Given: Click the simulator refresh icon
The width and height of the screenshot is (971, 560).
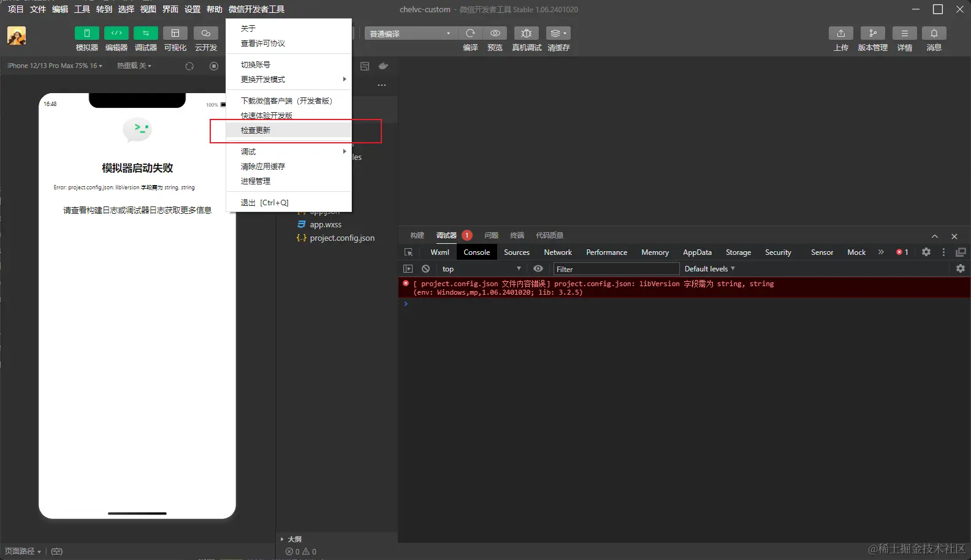Looking at the screenshot, I should pos(189,66).
